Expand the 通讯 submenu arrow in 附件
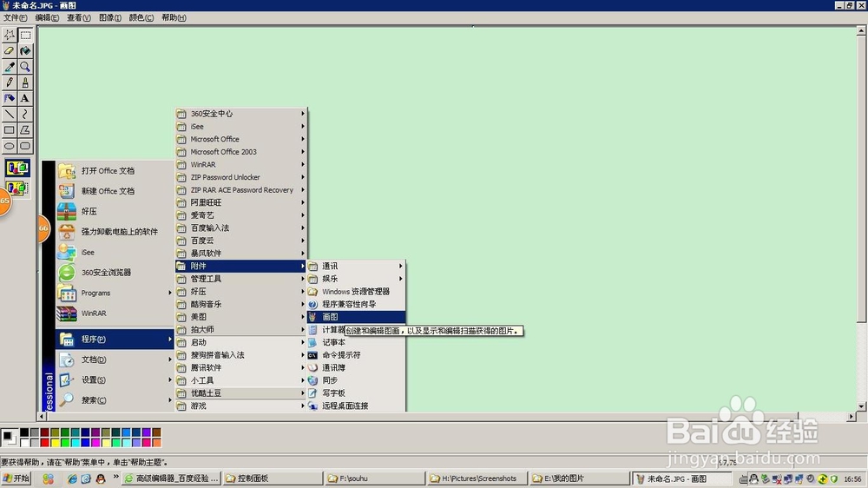The height and width of the screenshot is (488, 868). tap(401, 266)
